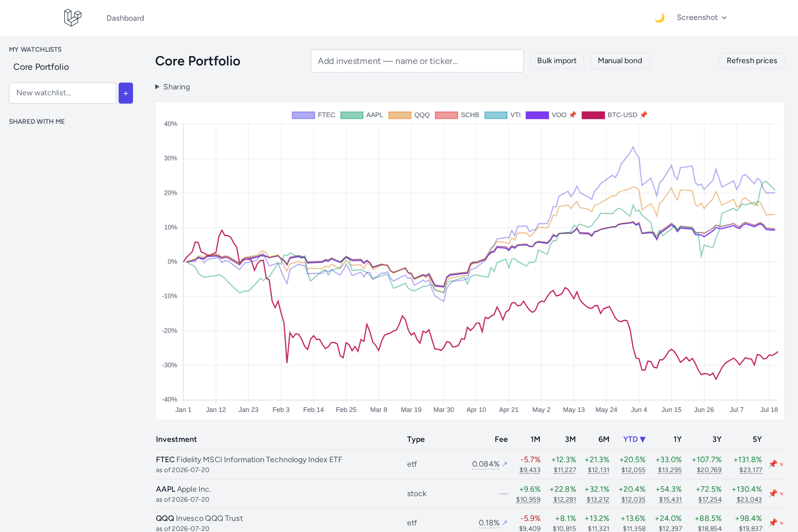This screenshot has height=532, width=798.
Task: Toggle dark mode moon icon
Action: click(659, 18)
